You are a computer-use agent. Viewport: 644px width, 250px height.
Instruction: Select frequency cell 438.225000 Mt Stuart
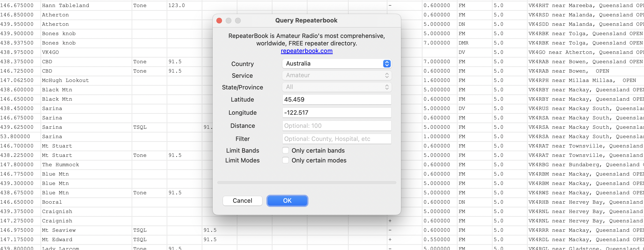tap(20, 155)
